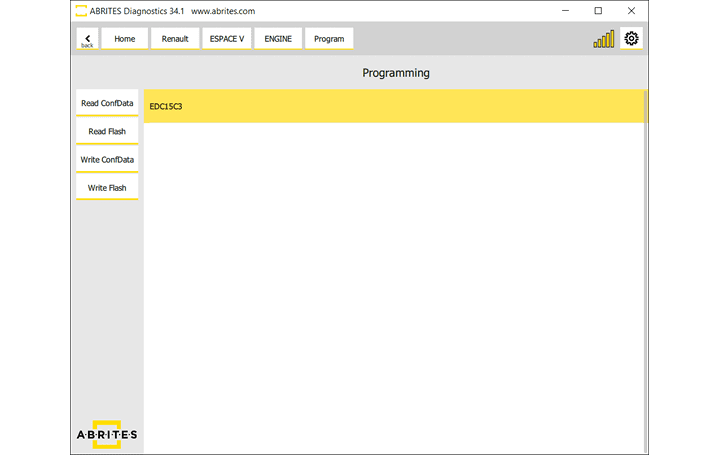The width and height of the screenshot is (719, 455).
Task: Navigate to ESPACE V breadcrumb
Action: point(227,39)
